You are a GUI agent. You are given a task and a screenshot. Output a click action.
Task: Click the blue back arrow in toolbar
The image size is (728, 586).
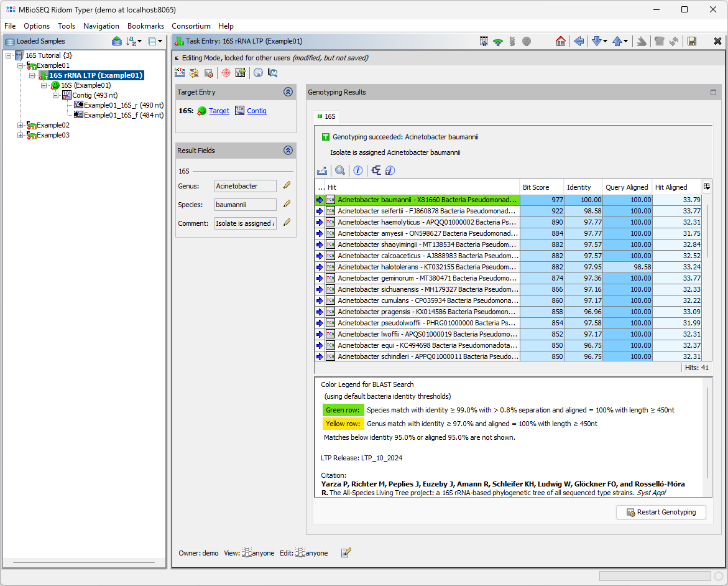[x=579, y=41]
